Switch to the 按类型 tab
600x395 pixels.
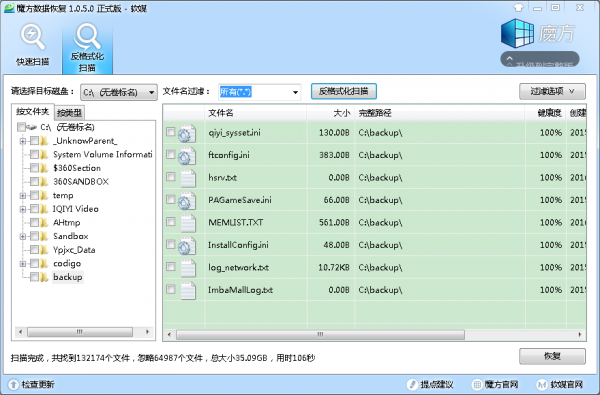(x=69, y=113)
